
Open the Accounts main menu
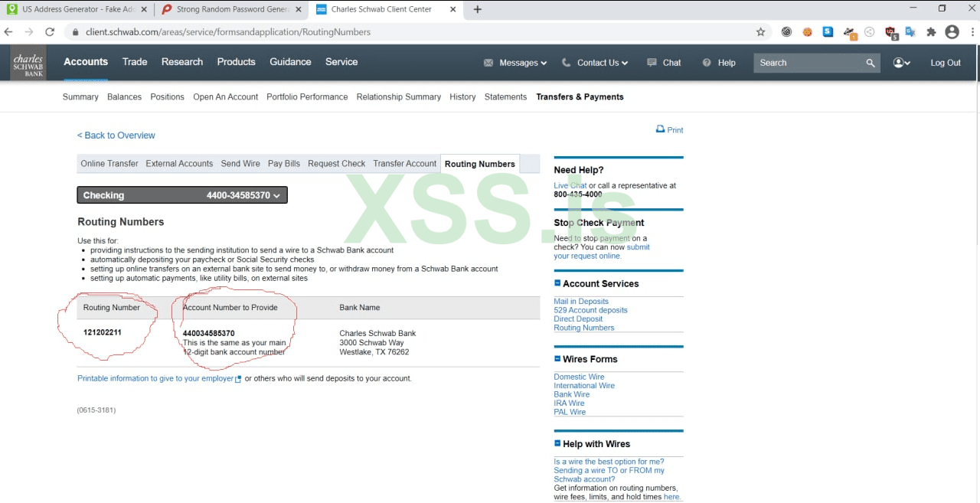86,62
